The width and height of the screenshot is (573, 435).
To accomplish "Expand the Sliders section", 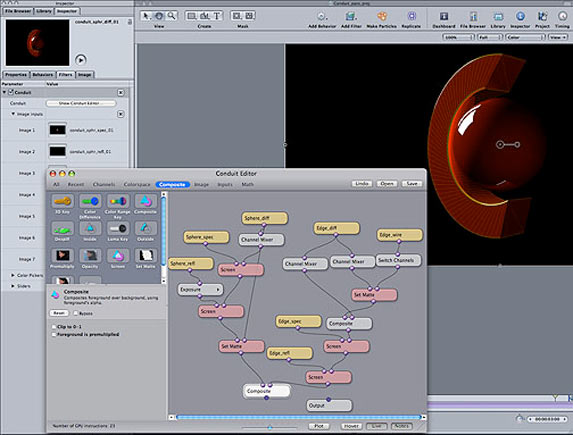I will tap(13, 286).
